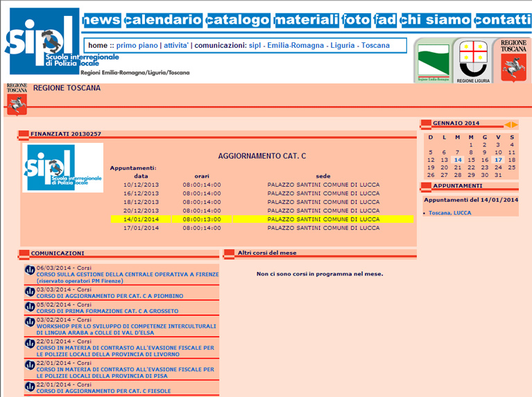This screenshot has height=397, width=532.
Task: Follow the primo piano link
Action: [x=137, y=45]
